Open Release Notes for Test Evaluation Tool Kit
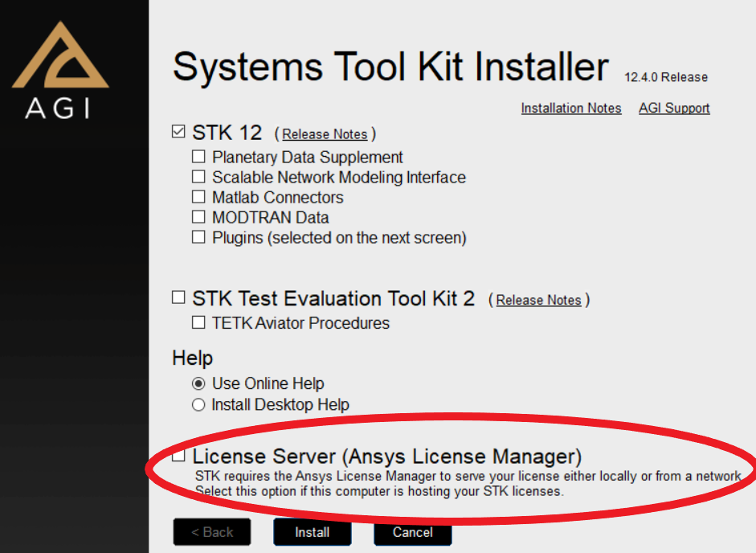This screenshot has height=553, width=756. point(538,300)
